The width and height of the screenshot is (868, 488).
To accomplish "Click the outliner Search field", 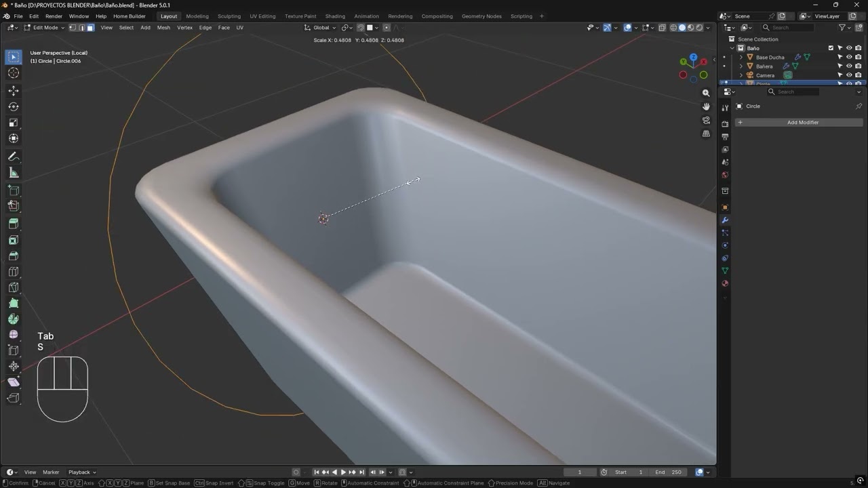I will 787,28.
